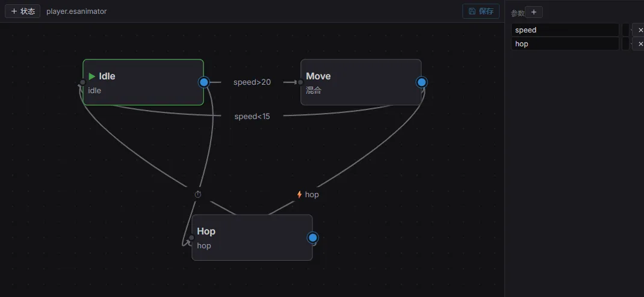Screen dimensions: 644x297
Task: Open type dropdown for speed parameter
Action: tap(625, 30)
